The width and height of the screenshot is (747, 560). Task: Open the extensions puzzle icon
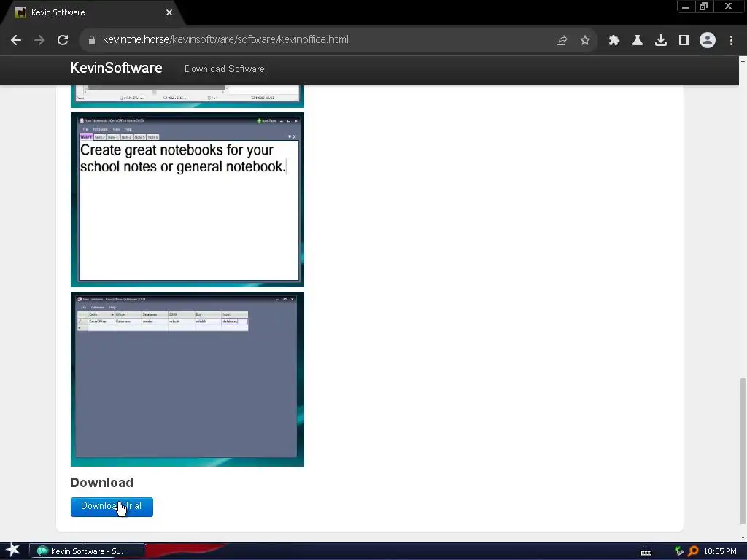614,41
